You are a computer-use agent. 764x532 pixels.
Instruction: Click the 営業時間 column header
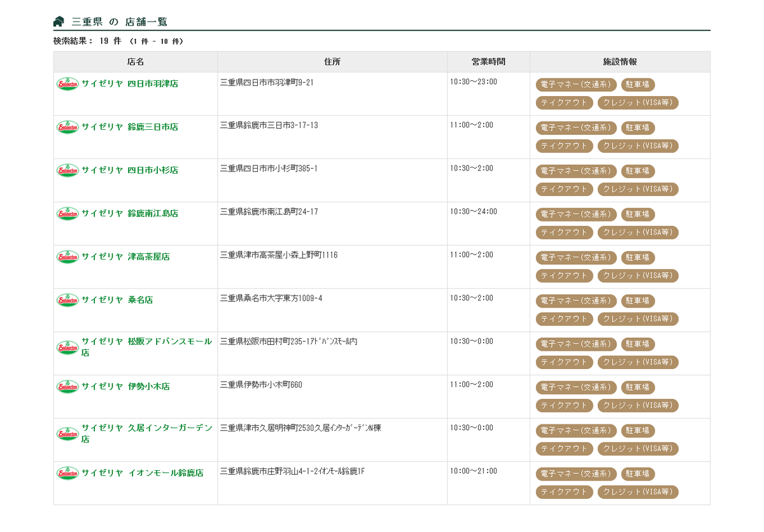[x=488, y=62]
